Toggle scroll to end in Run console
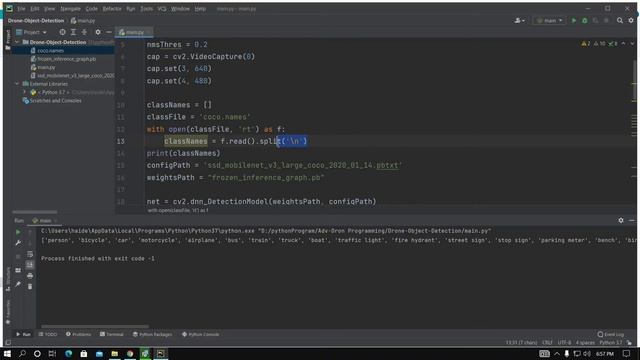 [x=30, y=265]
